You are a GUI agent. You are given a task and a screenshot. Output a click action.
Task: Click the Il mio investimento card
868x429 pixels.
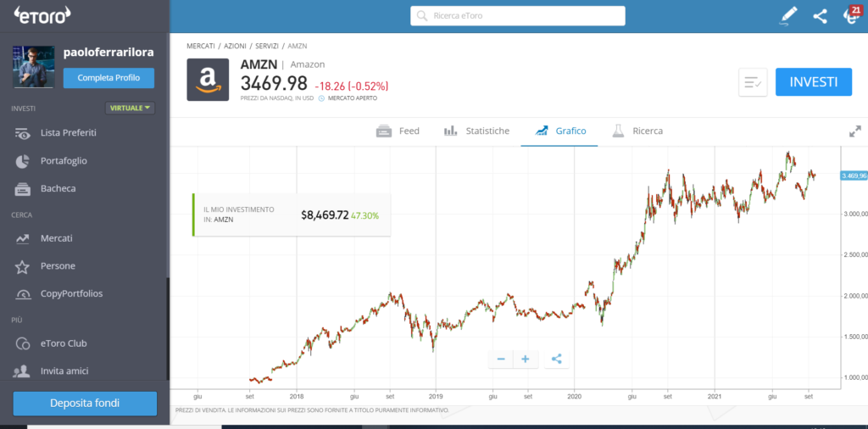[292, 214]
